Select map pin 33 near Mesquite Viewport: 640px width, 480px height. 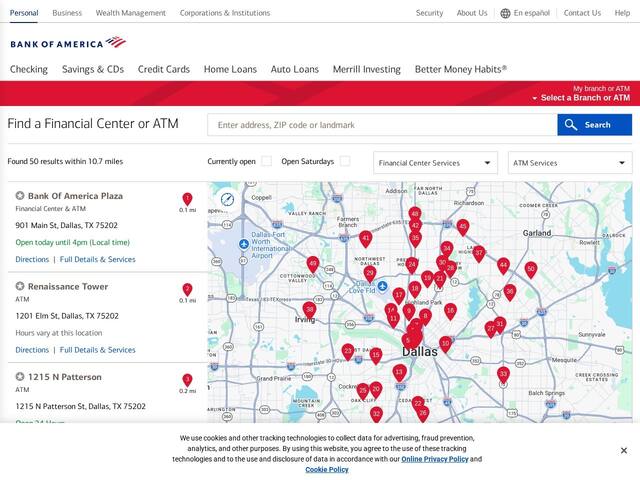(x=503, y=375)
